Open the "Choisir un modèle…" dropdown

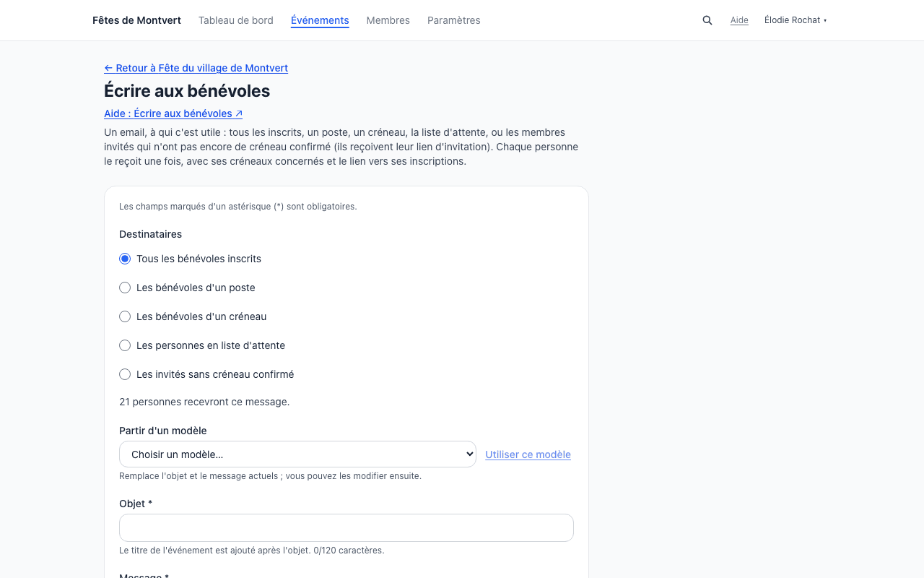pos(297,454)
